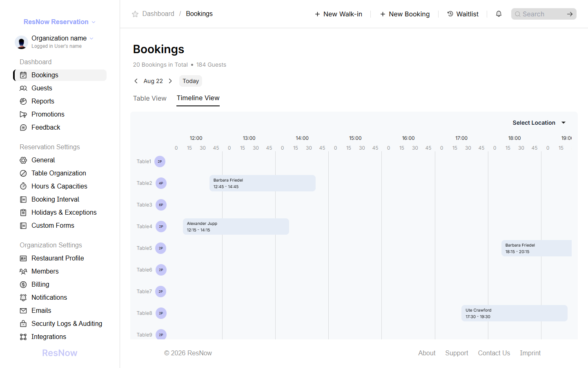Open Alexander Jupp 12:15 - 14:15 booking
This screenshot has height=368, width=588.
(236, 227)
